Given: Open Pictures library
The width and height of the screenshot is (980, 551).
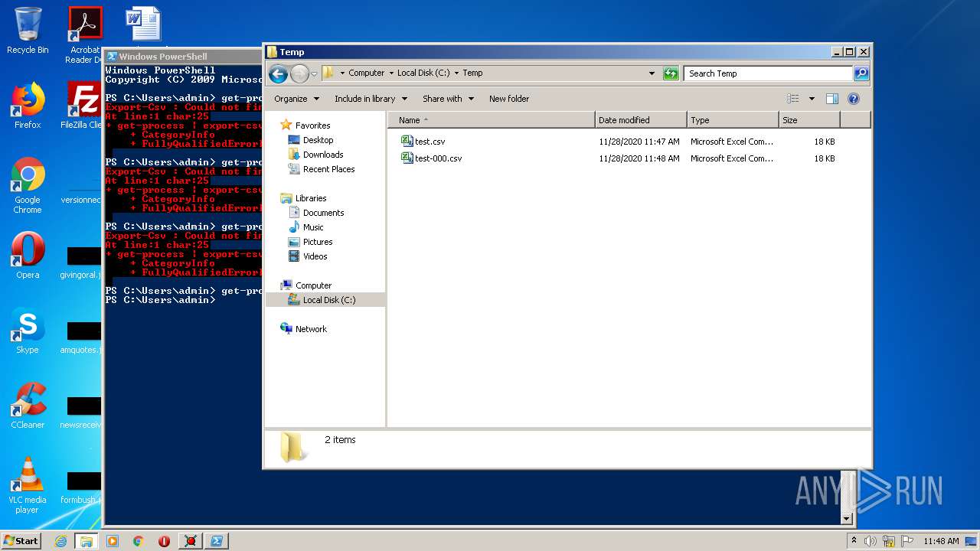Looking at the screenshot, I should pos(310,242).
